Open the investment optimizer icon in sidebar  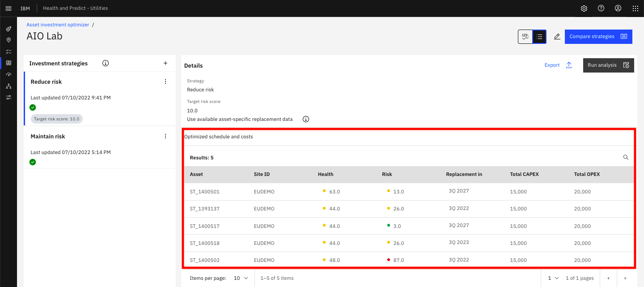click(x=8, y=63)
